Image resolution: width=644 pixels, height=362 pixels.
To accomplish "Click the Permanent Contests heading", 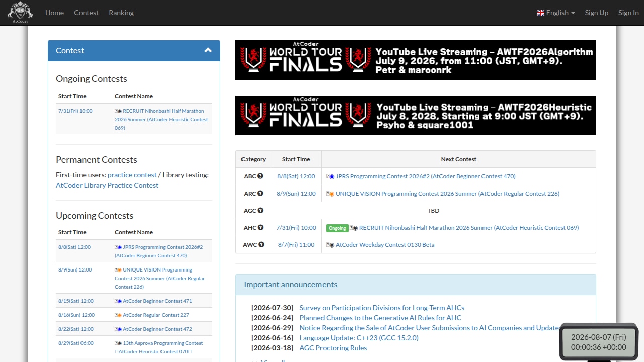I will click(97, 160).
